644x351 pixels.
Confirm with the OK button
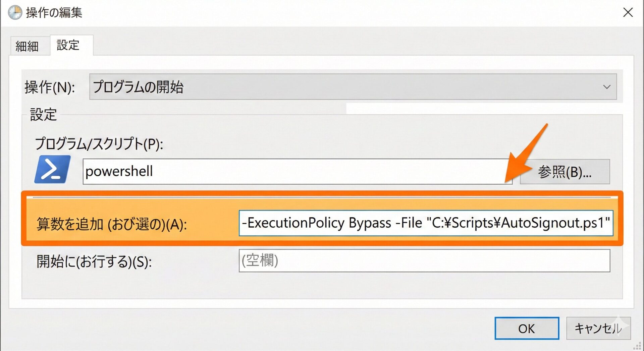(x=526, y=329)
